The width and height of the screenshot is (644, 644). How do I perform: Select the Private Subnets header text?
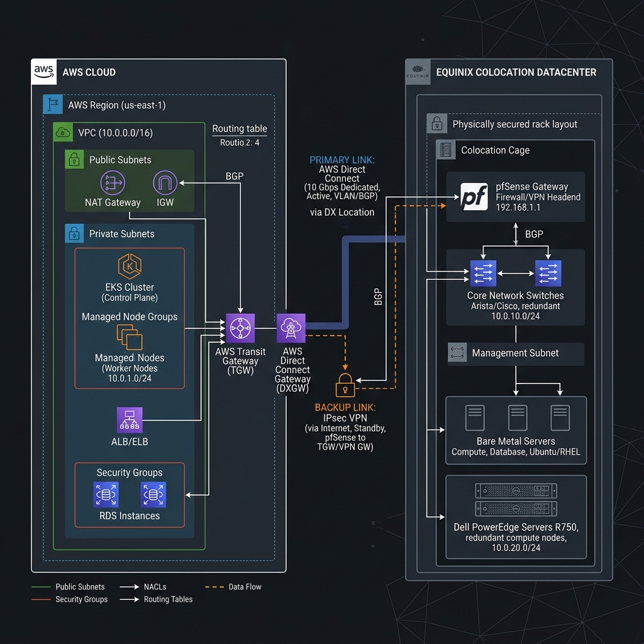(x=122, y=234)
